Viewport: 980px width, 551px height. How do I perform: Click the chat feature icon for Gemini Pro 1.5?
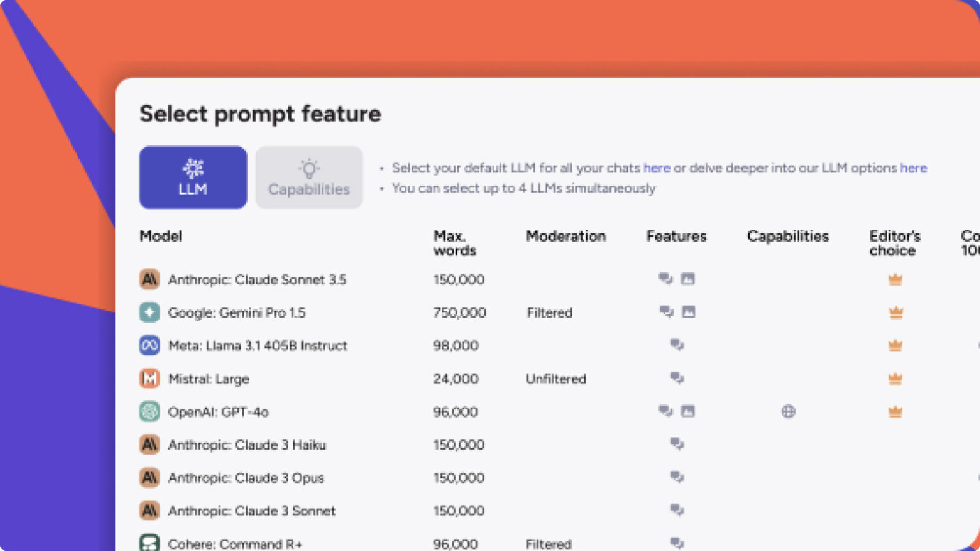coord(666,312)
